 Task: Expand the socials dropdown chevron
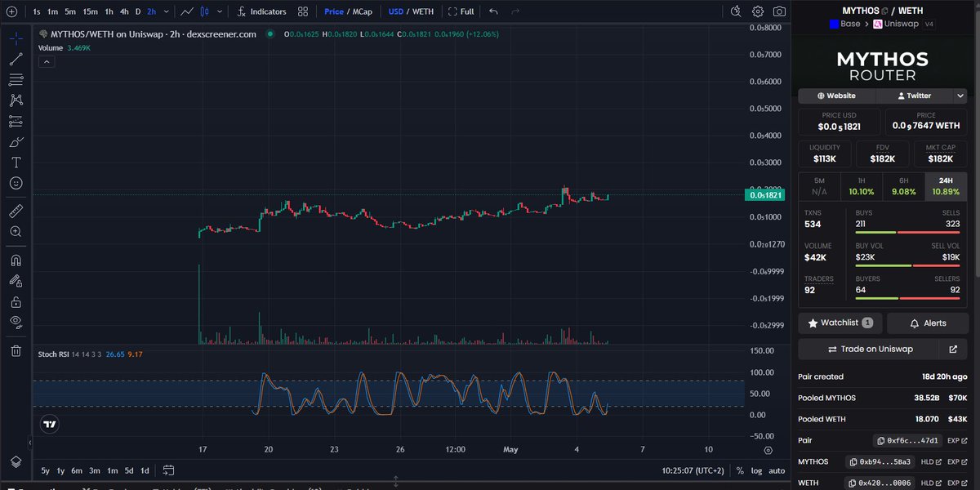[960, 96]
